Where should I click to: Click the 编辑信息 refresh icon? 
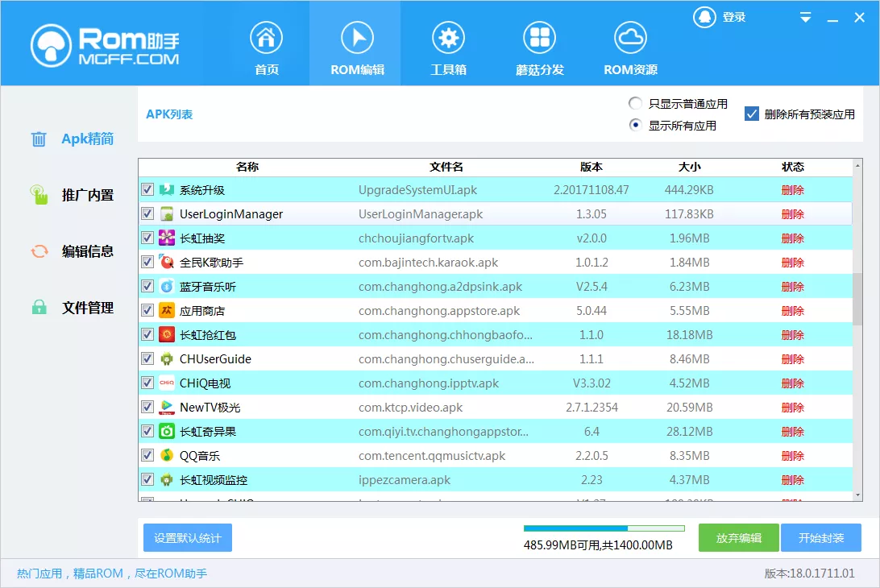[37, 251]
